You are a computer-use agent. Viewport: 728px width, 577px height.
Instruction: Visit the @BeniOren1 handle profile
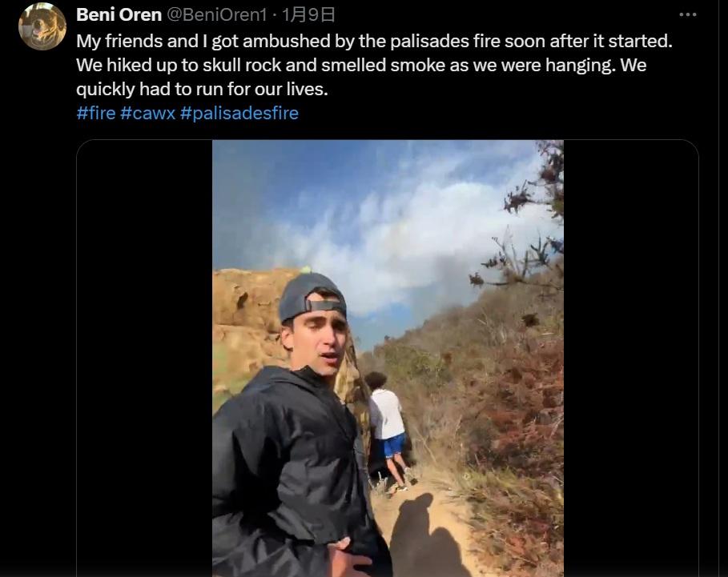tap(216, 15)
